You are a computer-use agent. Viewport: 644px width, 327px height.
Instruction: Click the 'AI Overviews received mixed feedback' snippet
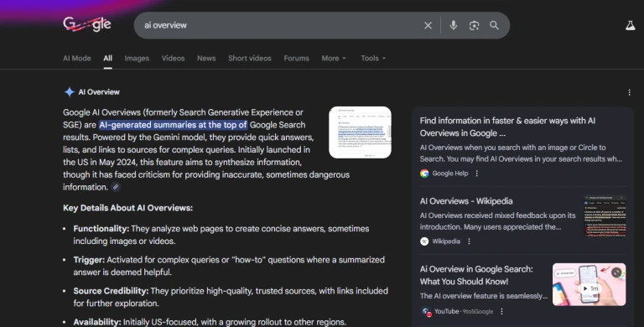pos(498,221)
